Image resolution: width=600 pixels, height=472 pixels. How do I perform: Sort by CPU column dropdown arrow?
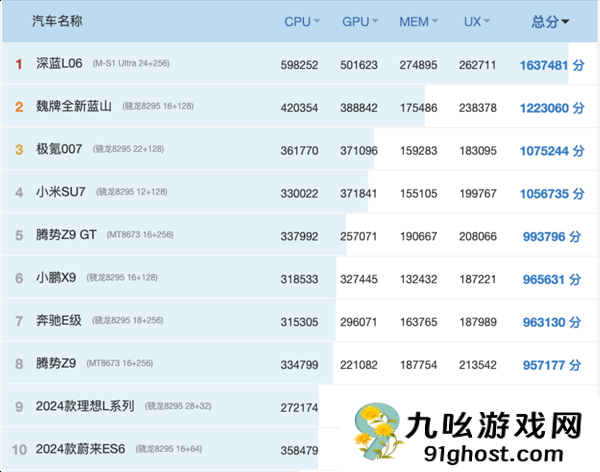(x=317, y=21)
